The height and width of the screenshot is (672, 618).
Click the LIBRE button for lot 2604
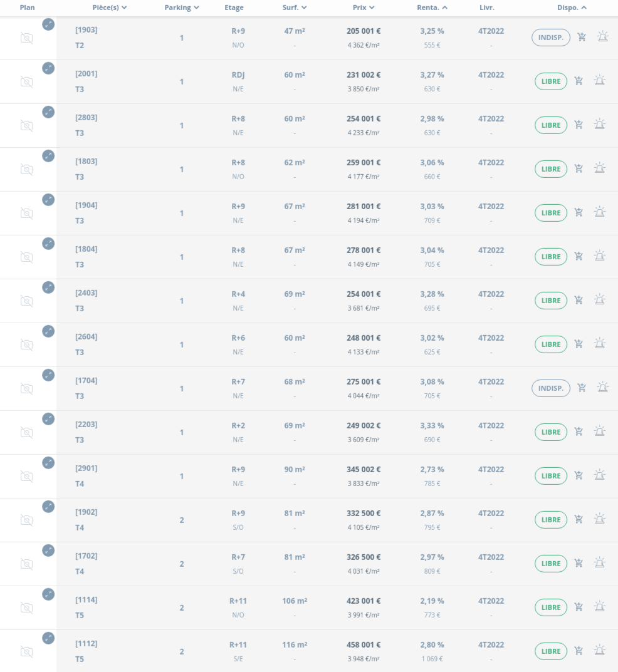(x=551, y=344)
